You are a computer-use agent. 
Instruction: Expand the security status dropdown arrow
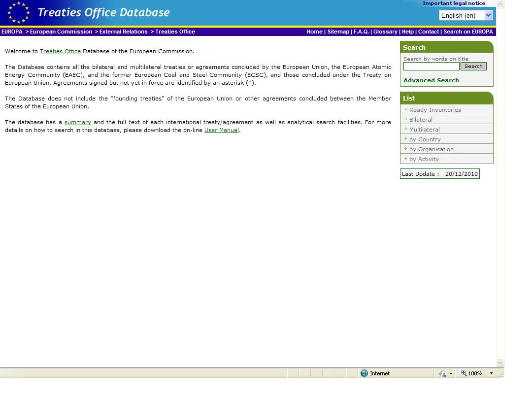pyautogui.click(x=451, y=373)
